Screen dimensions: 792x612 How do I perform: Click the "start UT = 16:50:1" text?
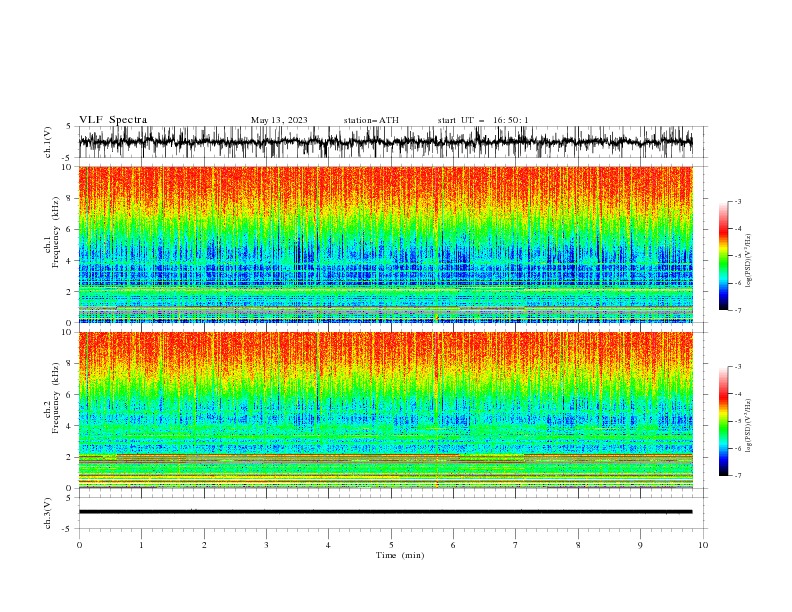[483, 120]
